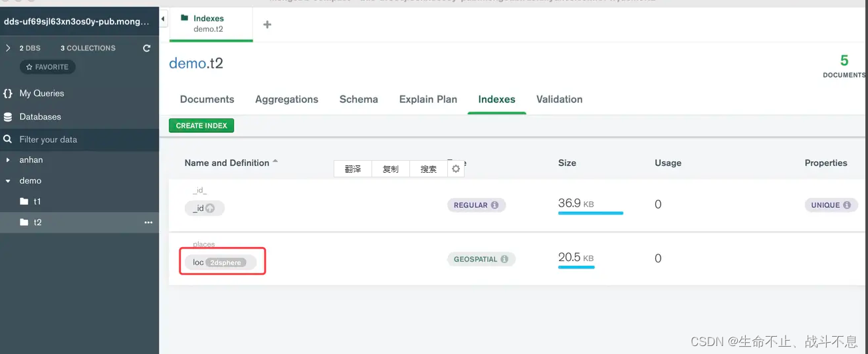Viewport: 868px width, 354px height.
Task: Click the 20.5 KB size value
Action: [x=576, y=257]
